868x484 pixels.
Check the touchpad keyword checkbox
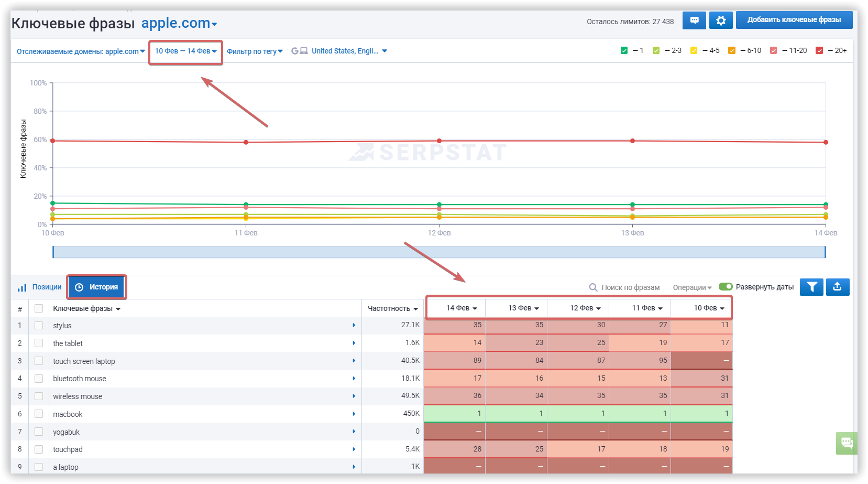pos(39,449)
